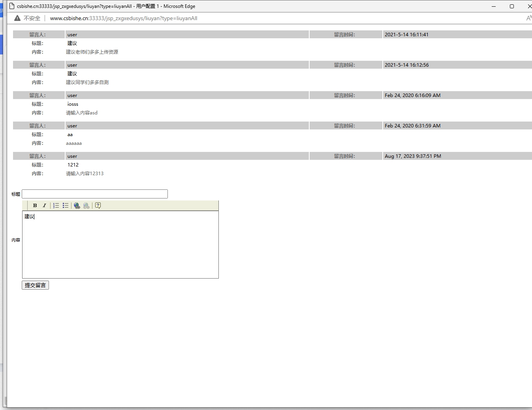This screenshot has width=532, height=410.
Task: Click the address bar URL text
Action: click(x=124, y=18)
